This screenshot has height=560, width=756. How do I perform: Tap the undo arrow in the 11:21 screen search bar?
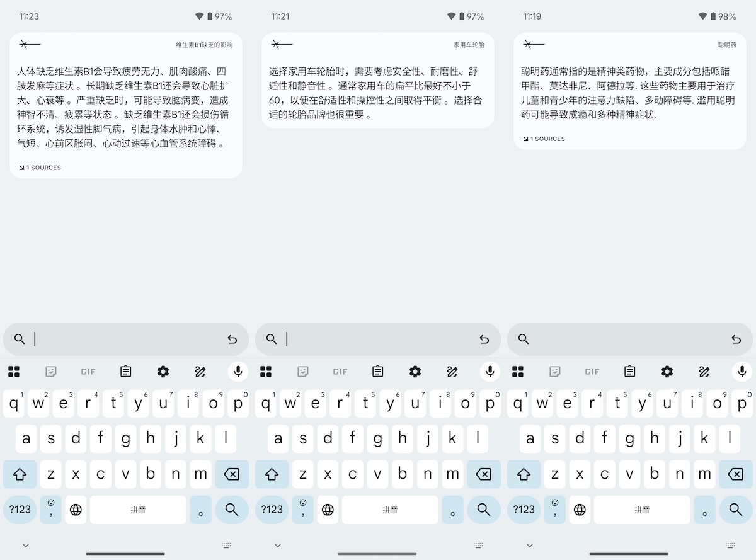pos(484,340)
